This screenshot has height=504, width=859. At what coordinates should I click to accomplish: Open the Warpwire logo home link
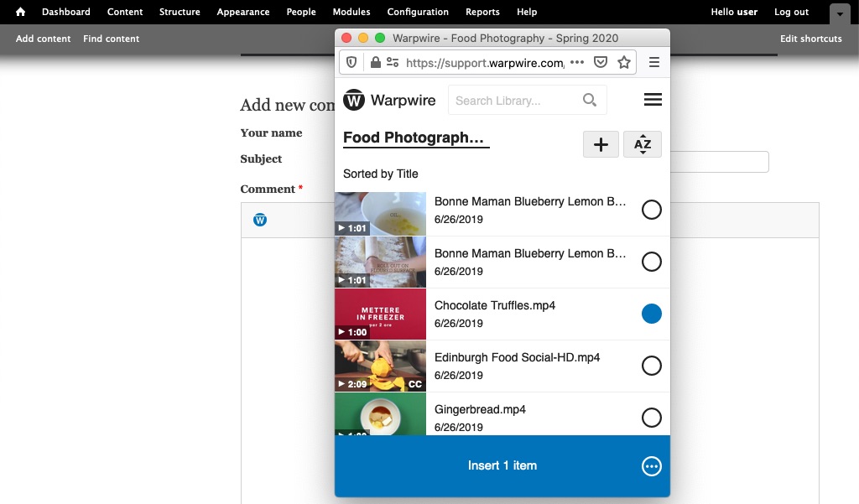pos(389,101)
